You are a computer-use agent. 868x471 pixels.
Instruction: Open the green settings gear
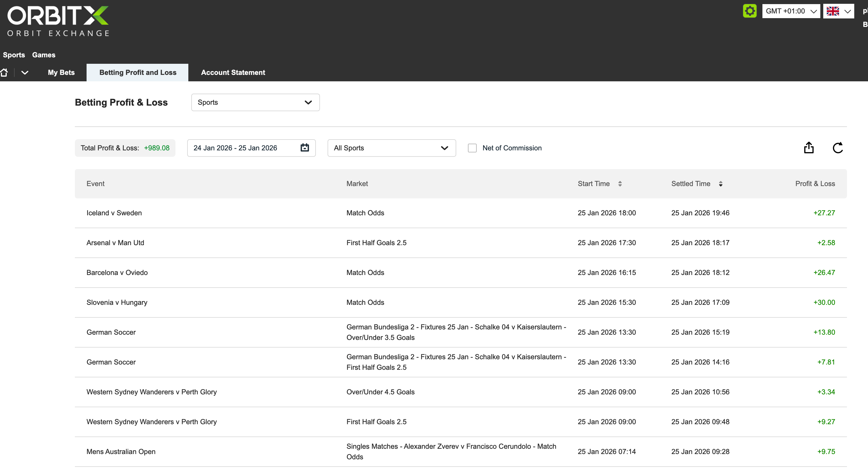(x=749, y=11)
